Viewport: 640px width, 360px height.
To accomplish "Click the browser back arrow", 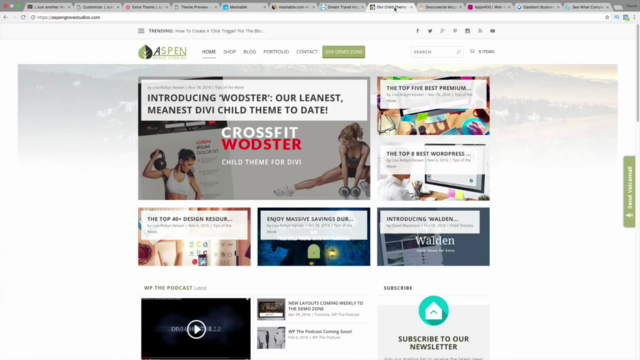I will 5,17.
